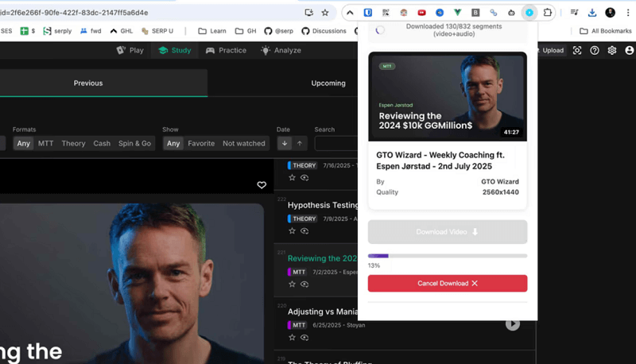Open the fwd bookmark
This screenshot has width=636, height=364.
pos(91,31)
